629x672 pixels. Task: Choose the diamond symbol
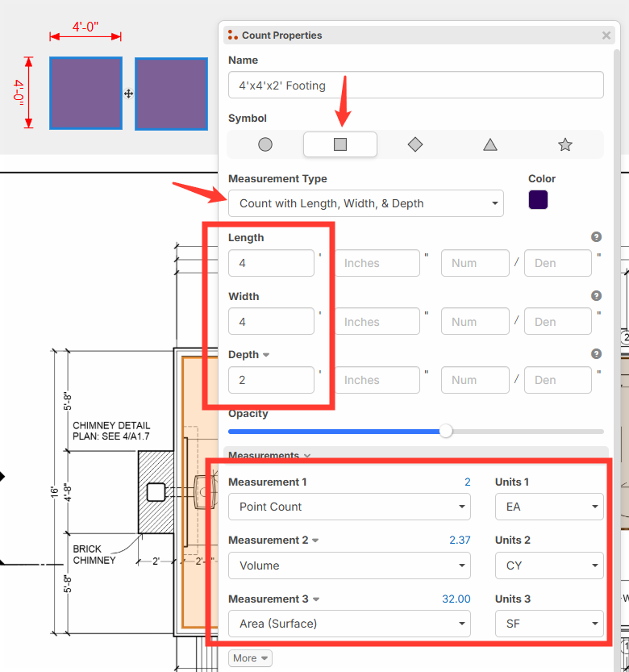pyautogui.click(x=415, y=144)
